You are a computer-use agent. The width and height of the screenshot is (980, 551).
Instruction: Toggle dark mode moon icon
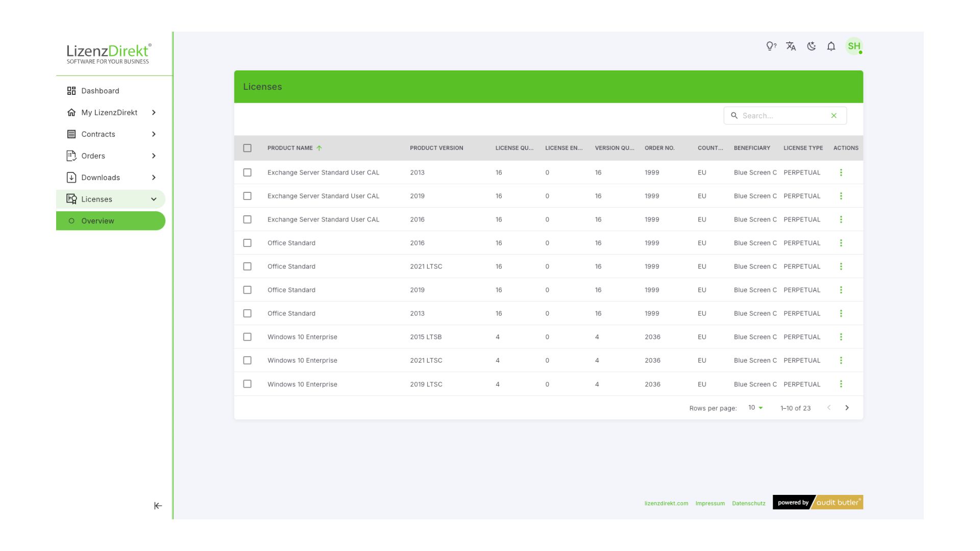point(811,46)
